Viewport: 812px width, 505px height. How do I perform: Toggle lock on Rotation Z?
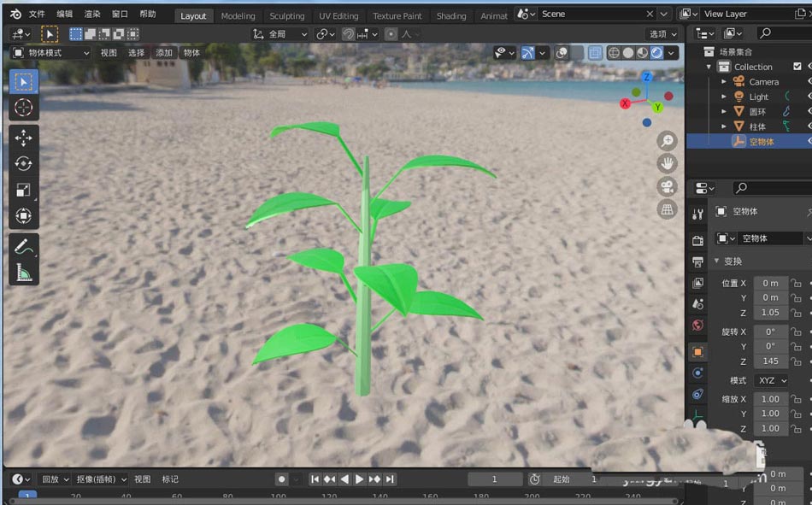[797, 361]
